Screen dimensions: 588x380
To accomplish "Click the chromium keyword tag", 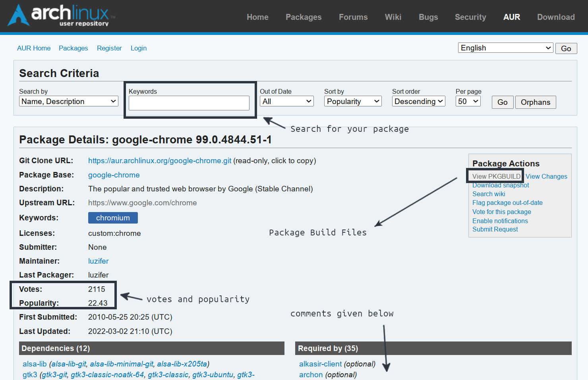I will pos(113,218).
